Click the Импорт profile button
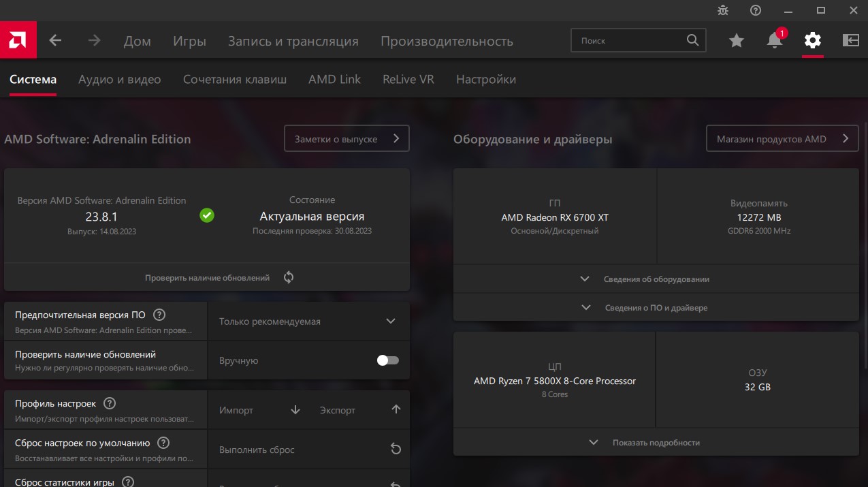The width and height of the screenshot is (868, 487). (x=258, y=410)
